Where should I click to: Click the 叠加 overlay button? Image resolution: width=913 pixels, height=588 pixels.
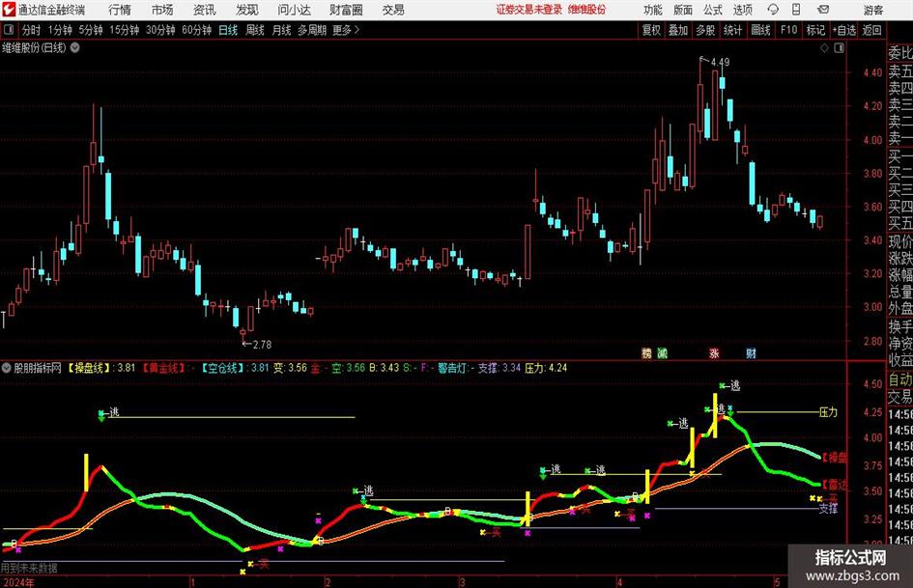coord(678,30)
